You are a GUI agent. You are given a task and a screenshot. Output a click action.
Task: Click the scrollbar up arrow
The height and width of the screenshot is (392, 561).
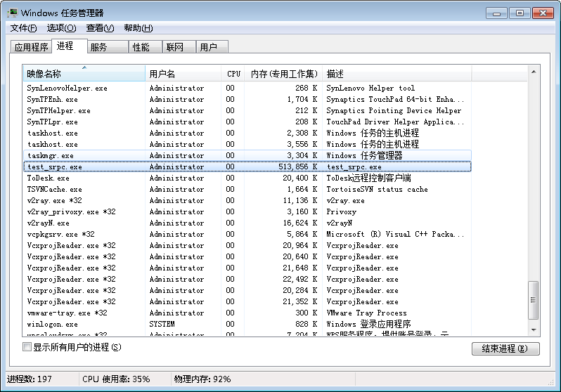[534, 72]
